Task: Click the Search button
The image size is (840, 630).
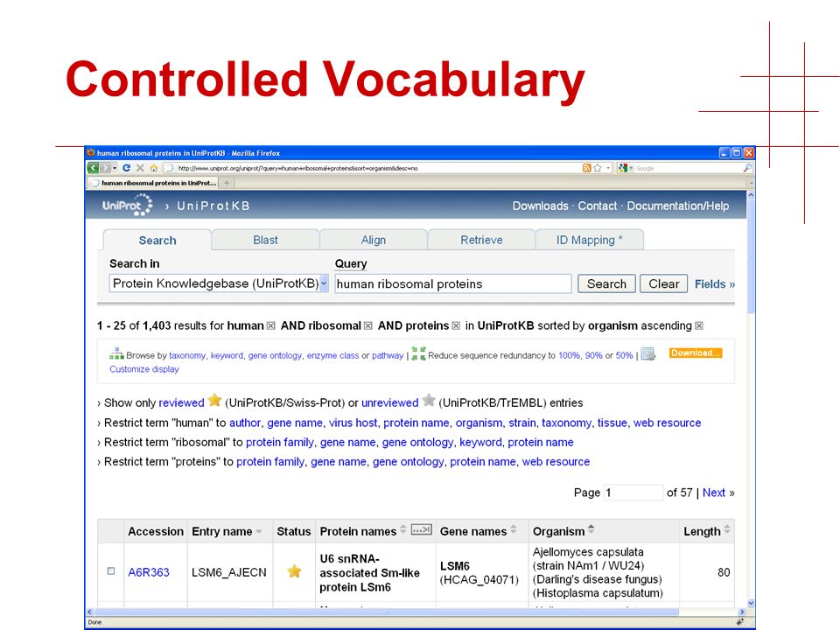Action: click(x=606, y=283)
